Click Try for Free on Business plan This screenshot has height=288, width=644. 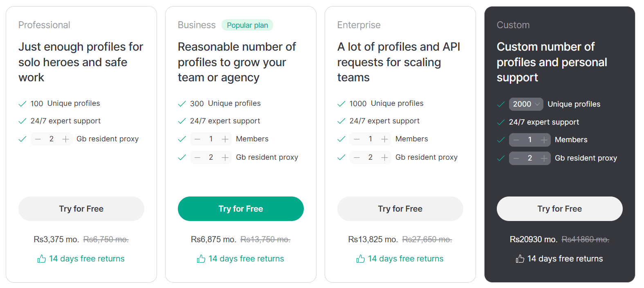(240, 209)
